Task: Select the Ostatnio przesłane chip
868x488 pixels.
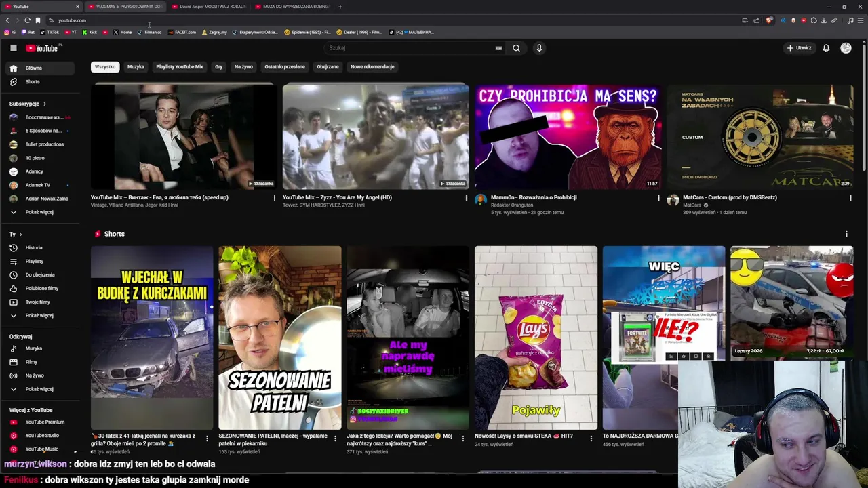Action: click(285, 67)
